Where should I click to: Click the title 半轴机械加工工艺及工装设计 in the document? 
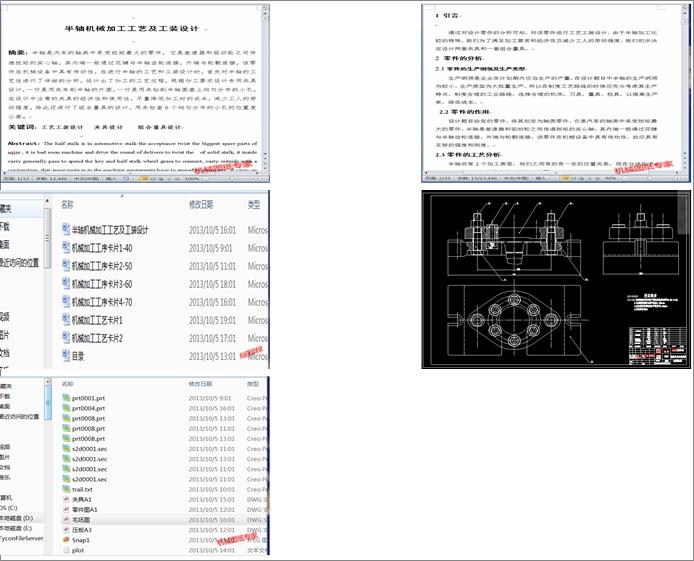coord(132,29)
